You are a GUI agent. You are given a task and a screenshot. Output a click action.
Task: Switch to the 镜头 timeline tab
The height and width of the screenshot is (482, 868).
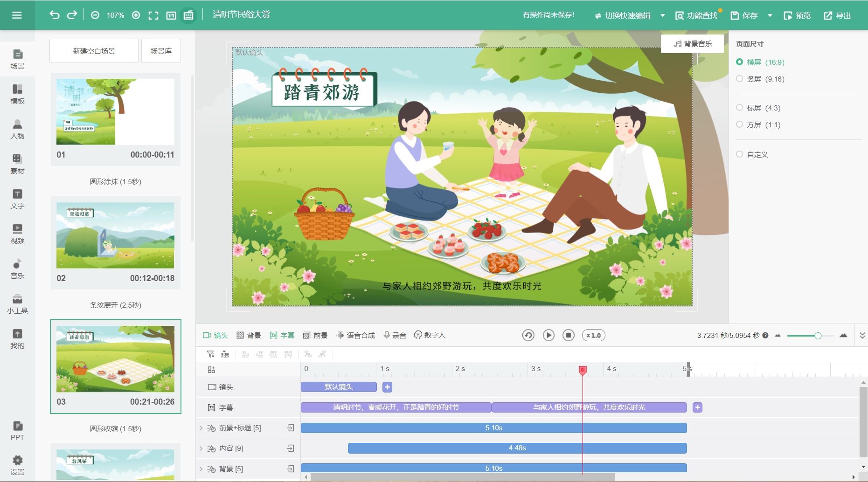coord(215,335)
